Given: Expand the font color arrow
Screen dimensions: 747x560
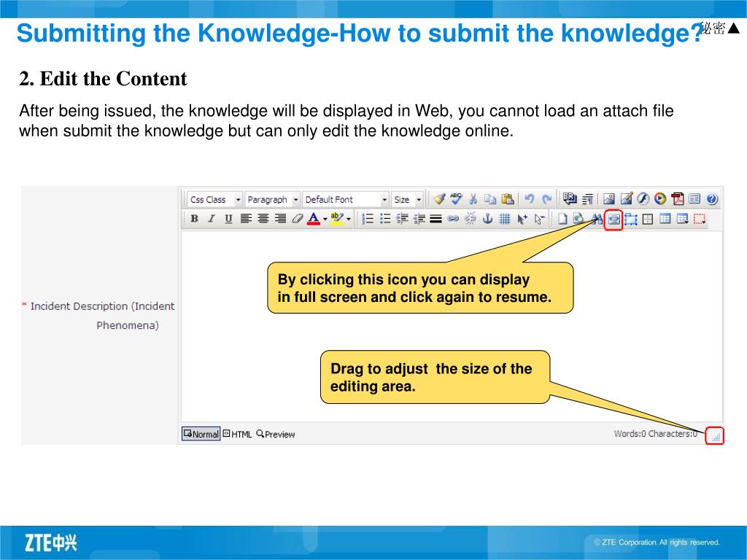Looking at the screenshot, I should tap(325, 219).
